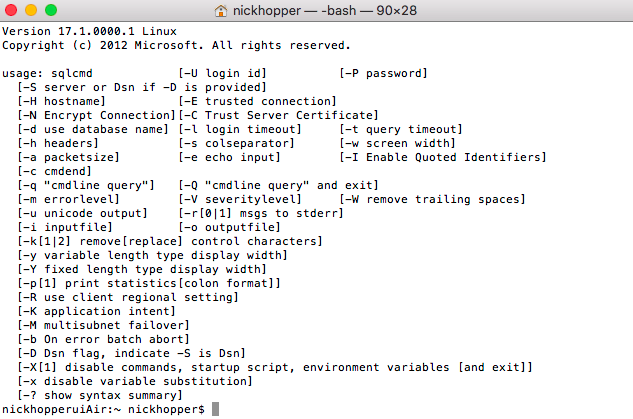633x419 pixels.
Task: Click the '[-W remove trailing spaces]' text
Action: pos(432,199)
